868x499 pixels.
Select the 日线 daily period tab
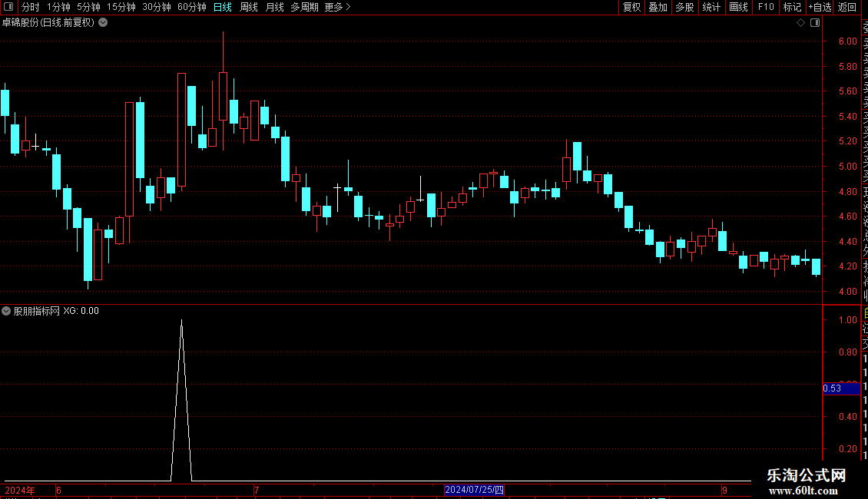coord(223,7)
